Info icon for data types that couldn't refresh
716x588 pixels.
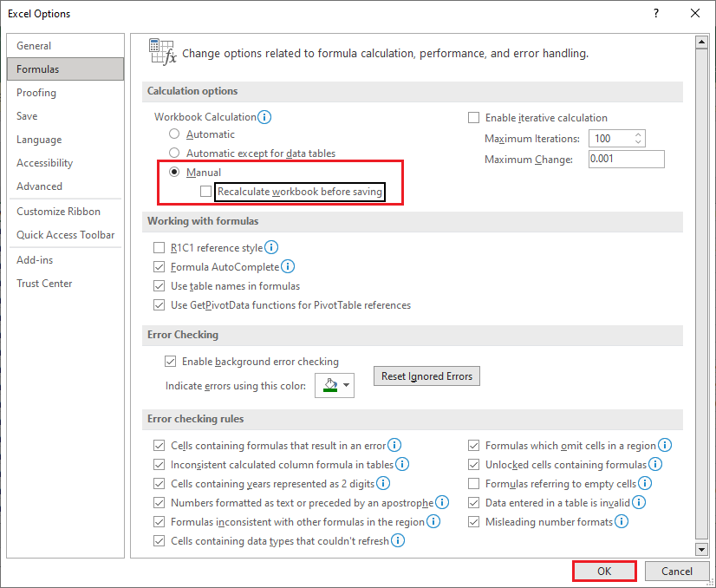[398, 540]
